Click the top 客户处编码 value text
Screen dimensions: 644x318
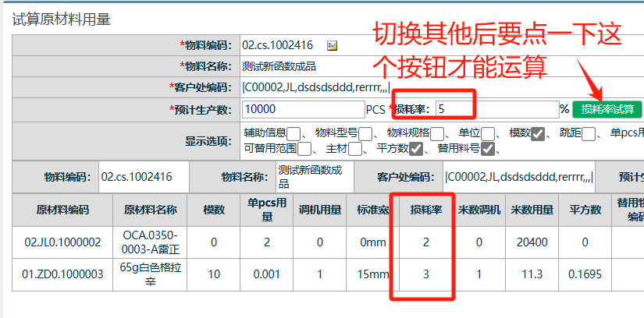coord(316,87)
